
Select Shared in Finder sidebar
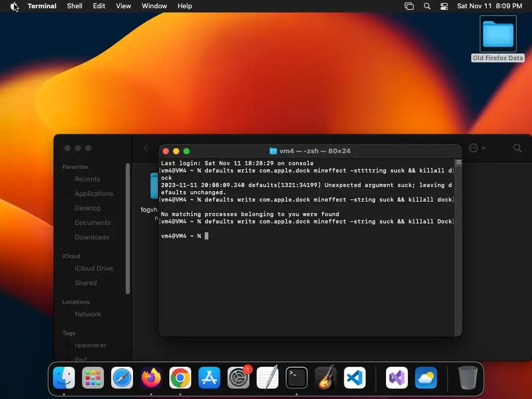86,283
